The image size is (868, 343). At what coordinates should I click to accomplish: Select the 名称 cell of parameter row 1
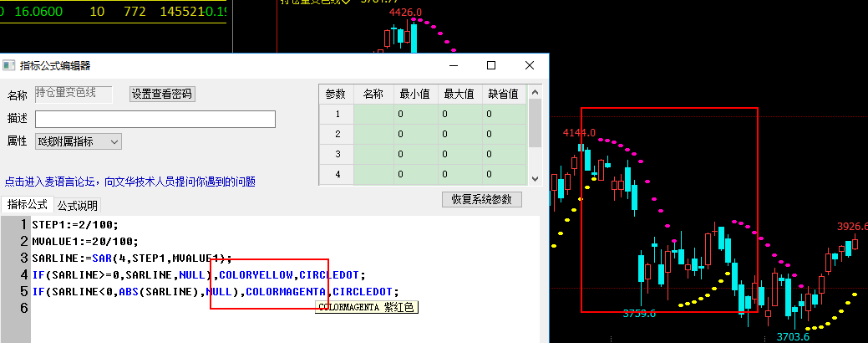click(x=373, y=114)
